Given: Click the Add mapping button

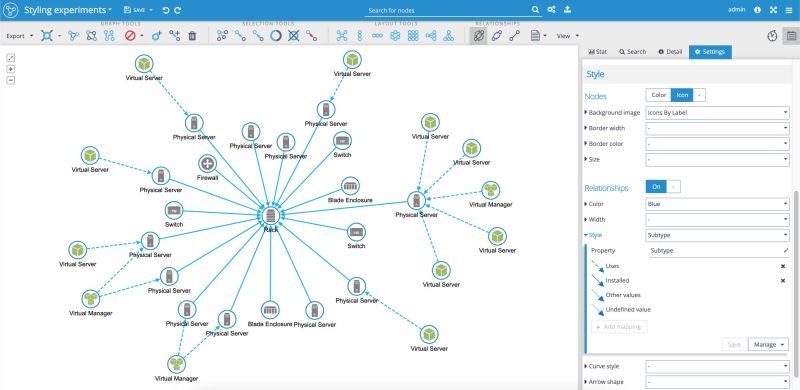Looking at the screenshot, I should click(619, 327).
